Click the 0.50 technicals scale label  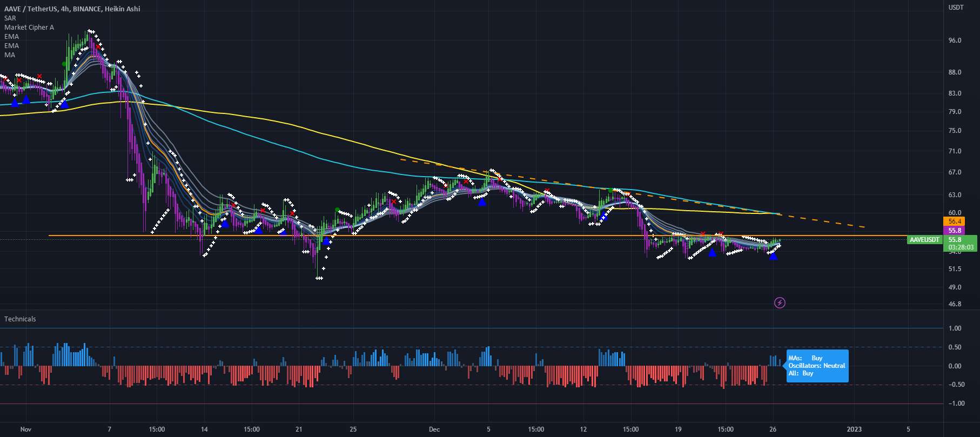pos(955,347)
